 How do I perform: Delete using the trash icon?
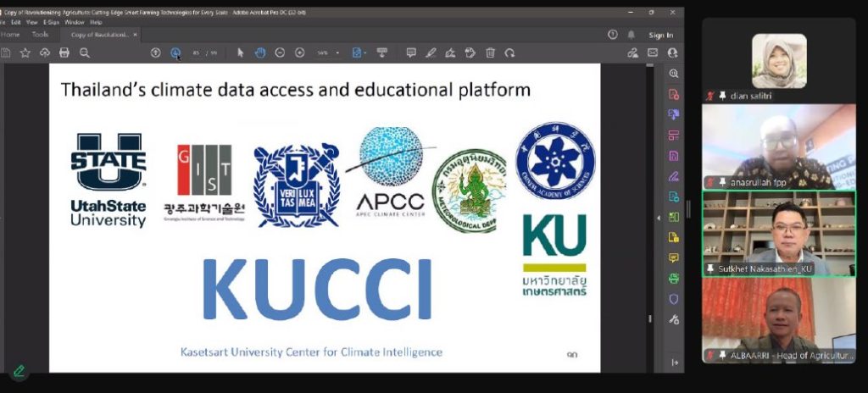click(490, 53)
